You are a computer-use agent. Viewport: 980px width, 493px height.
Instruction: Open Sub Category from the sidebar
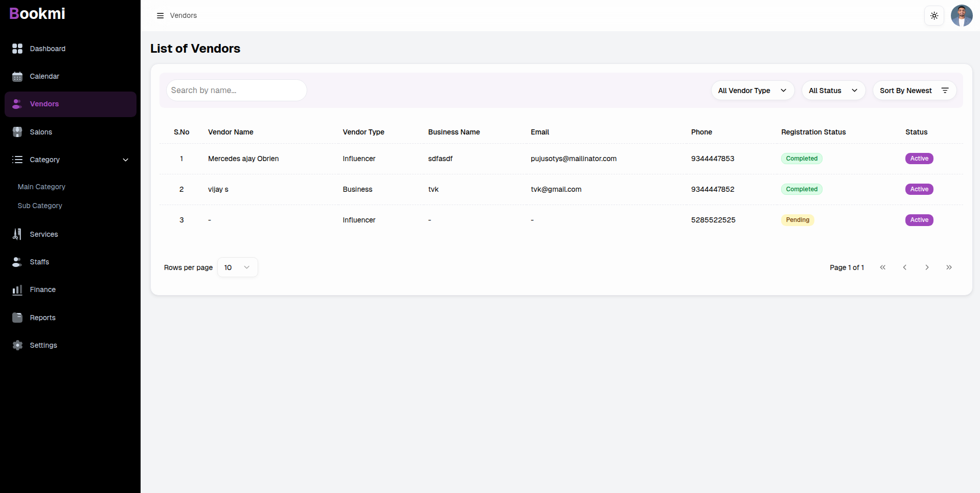39,206
